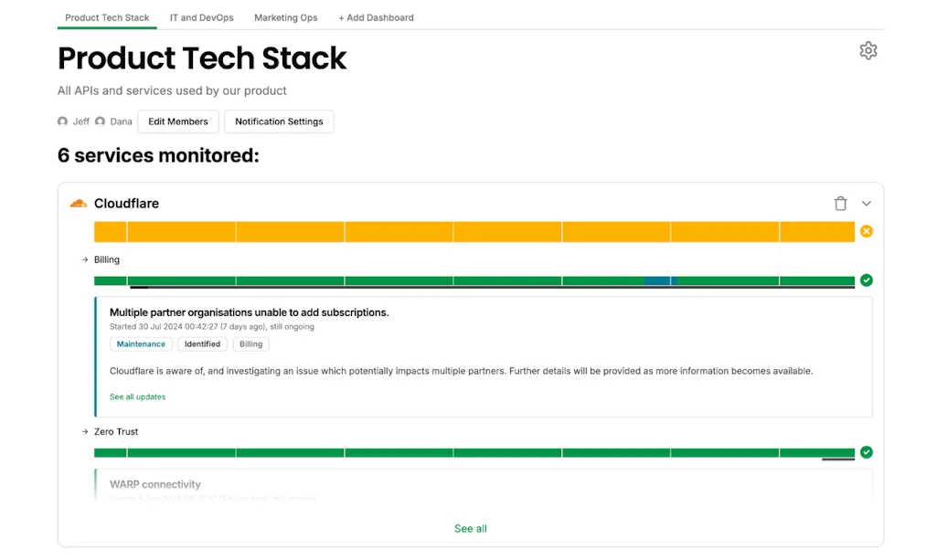
Task: Click the green check beside Zero Trust bar
Action: pos(867,451)
